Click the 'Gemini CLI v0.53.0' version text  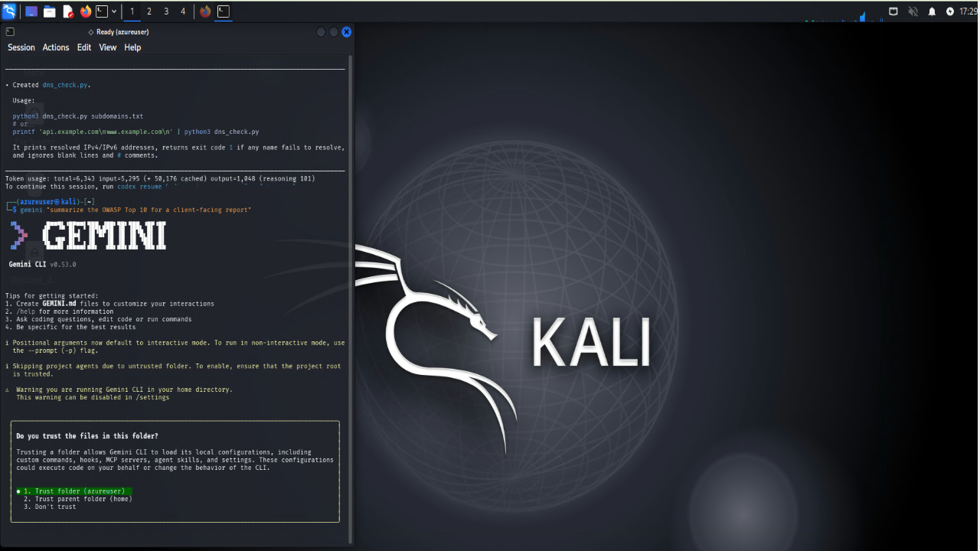click(43, 264)
